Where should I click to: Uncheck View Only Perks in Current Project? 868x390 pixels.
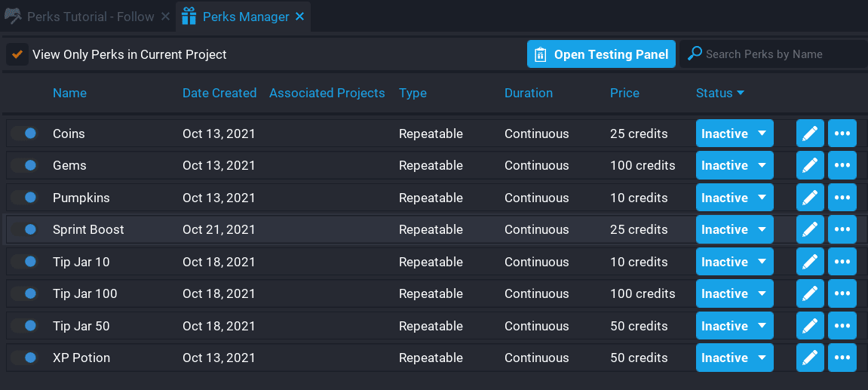coord(17,54)
